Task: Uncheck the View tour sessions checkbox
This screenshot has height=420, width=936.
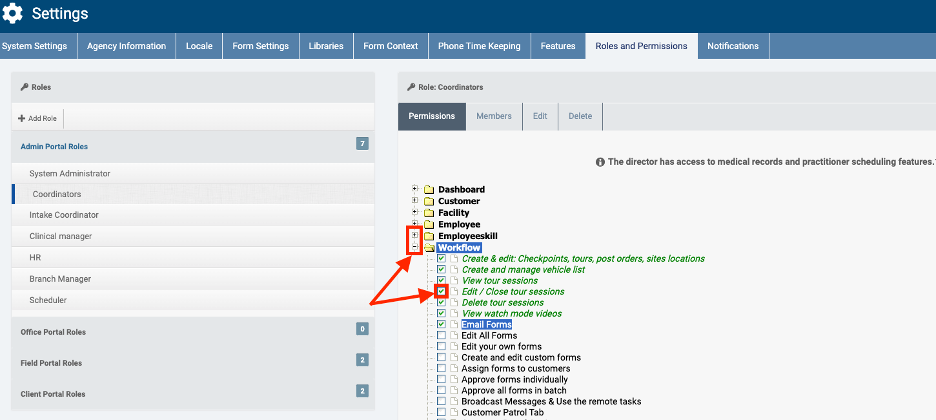Action: click(x=441, y=280)
